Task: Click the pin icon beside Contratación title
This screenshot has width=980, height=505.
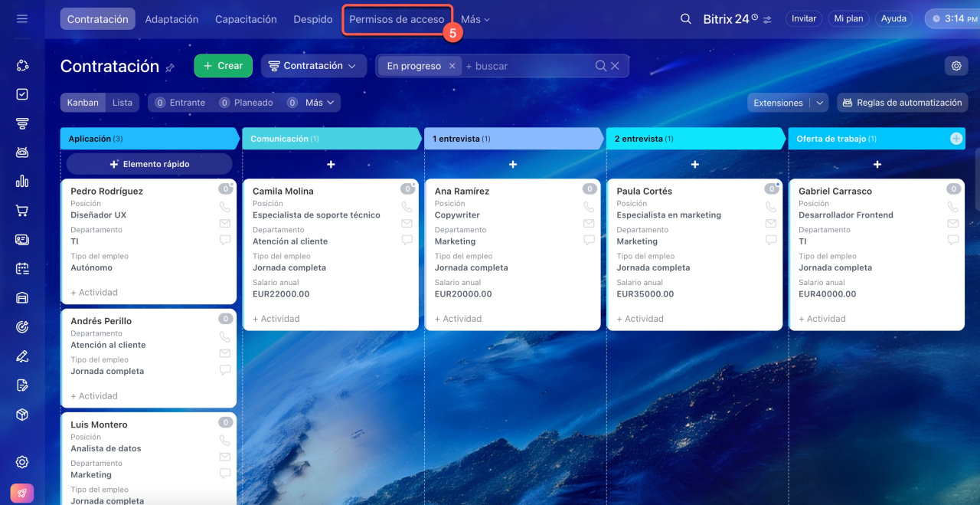Action: point(170,67)
